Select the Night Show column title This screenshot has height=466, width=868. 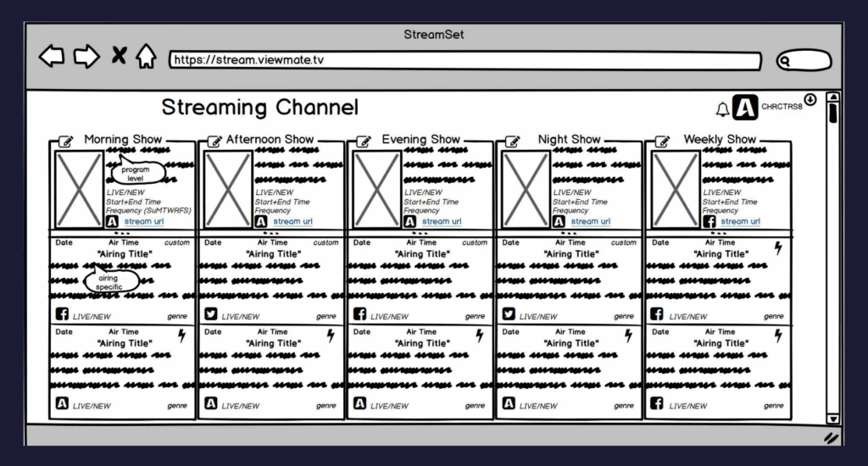569,139
